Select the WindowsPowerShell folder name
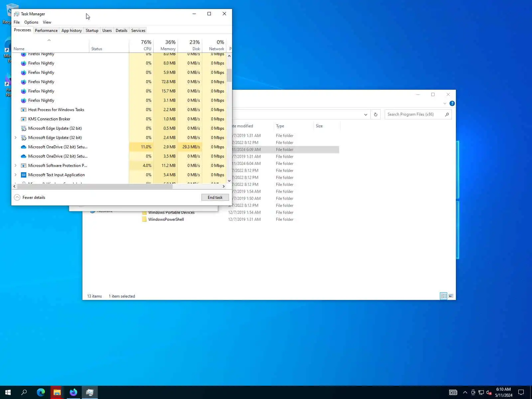The height and width of the screenshot is (399, 532). pyautogui.click(x=166, y=219)
